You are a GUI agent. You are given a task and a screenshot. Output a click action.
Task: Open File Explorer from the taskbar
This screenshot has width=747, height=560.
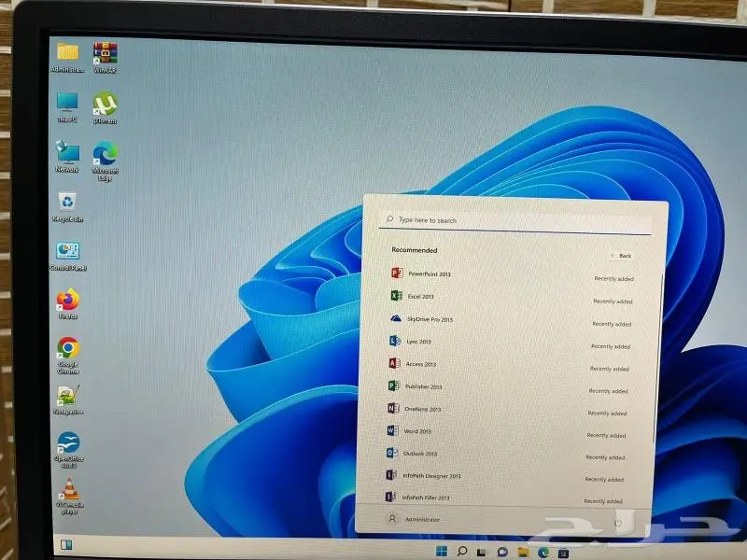click(x=523, y=553)
